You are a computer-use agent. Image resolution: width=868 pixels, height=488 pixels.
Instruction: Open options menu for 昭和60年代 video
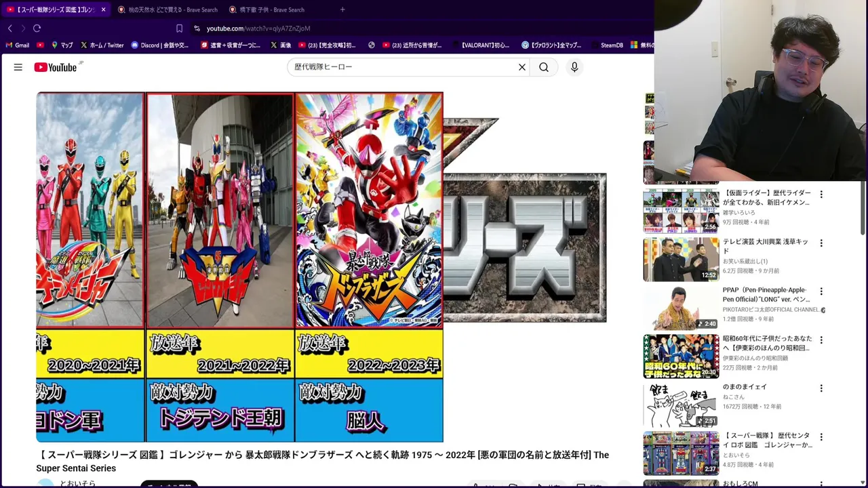[x=821, y=340]
